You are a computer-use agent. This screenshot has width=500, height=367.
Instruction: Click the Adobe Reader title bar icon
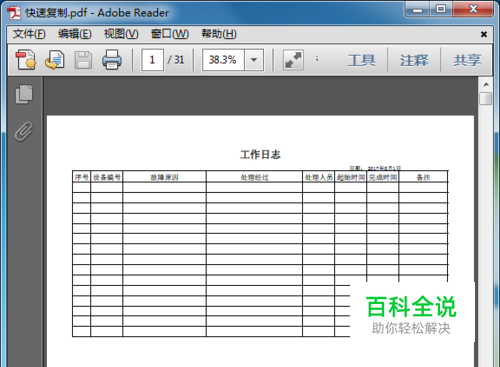coord(14,13)
